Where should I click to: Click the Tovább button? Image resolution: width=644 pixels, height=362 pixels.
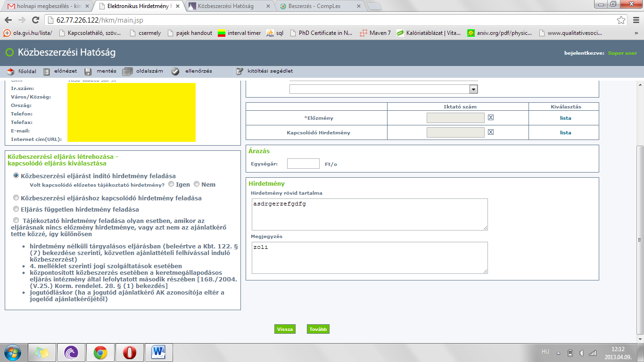tap(318, 329)
